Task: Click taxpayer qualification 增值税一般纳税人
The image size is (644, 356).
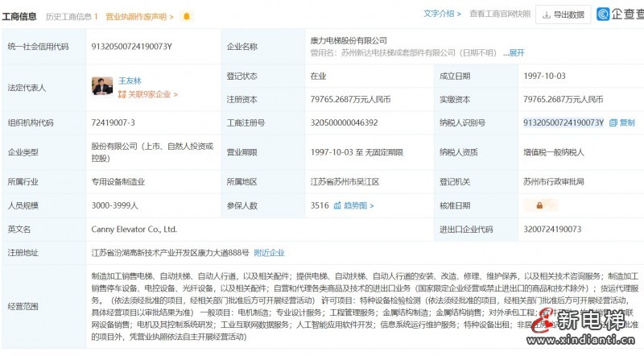Action: pyautogui.click(x=554, y=152)
